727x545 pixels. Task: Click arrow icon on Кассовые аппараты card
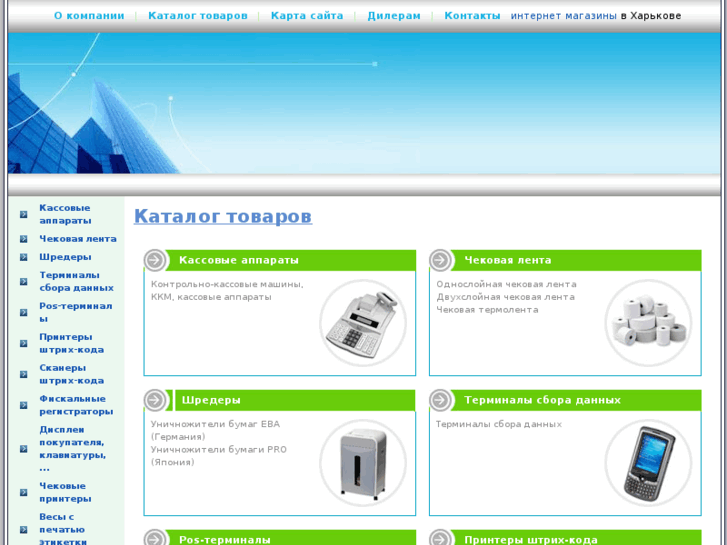[x=155, y=260]
